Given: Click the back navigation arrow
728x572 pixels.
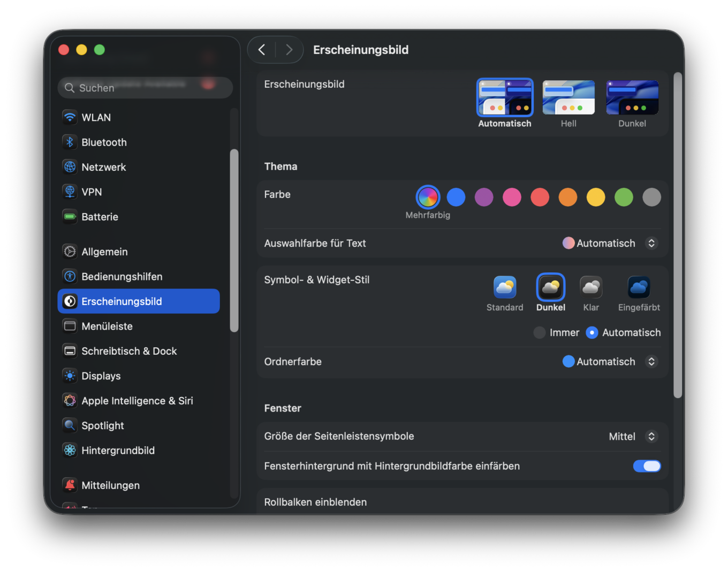Looking at the screenshot, I should tap(261, 49).
